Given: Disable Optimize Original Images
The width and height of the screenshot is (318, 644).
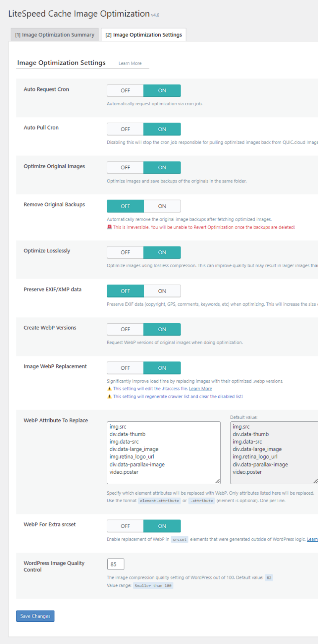Looking at the screenshot, I should pyautogui.click(x=125, y=167).
